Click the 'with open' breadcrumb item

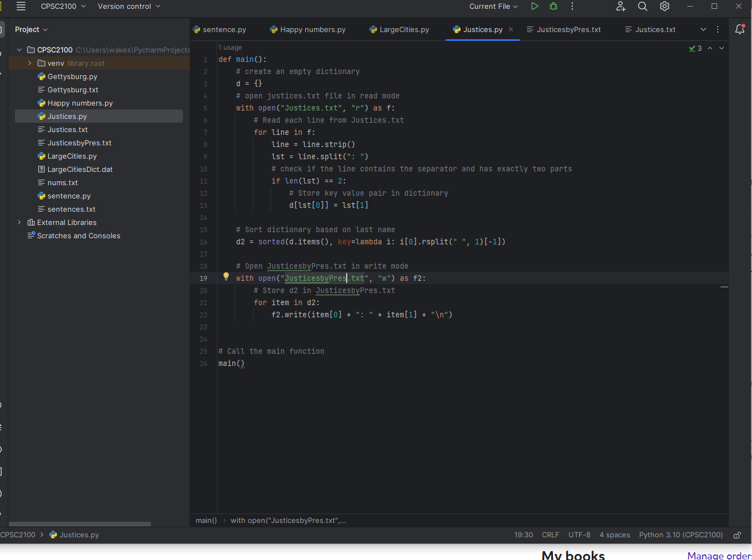point(288,520)
